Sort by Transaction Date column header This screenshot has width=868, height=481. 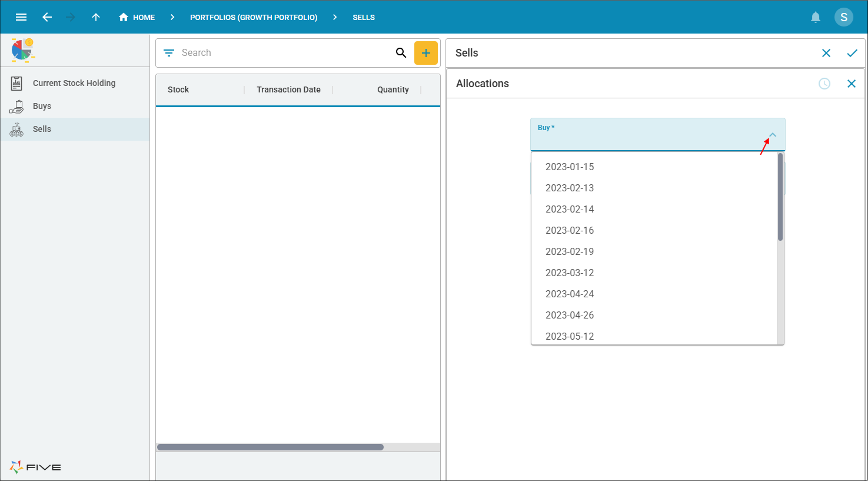(x=288, y=89)
